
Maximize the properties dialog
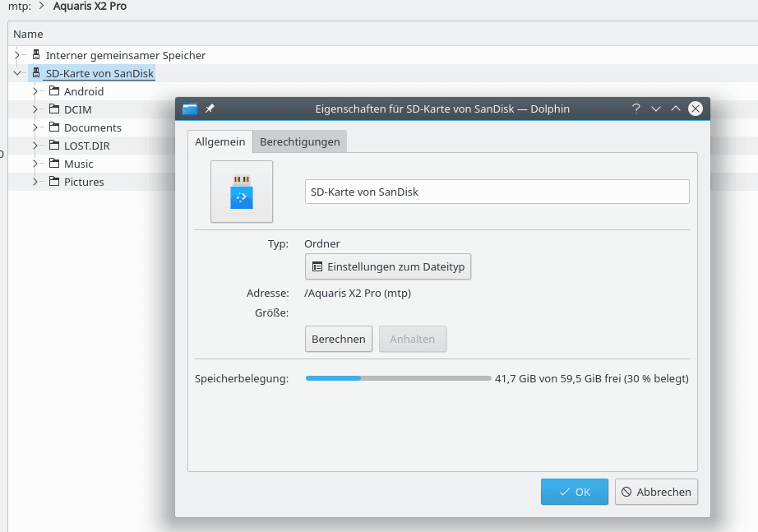point(675,109)
